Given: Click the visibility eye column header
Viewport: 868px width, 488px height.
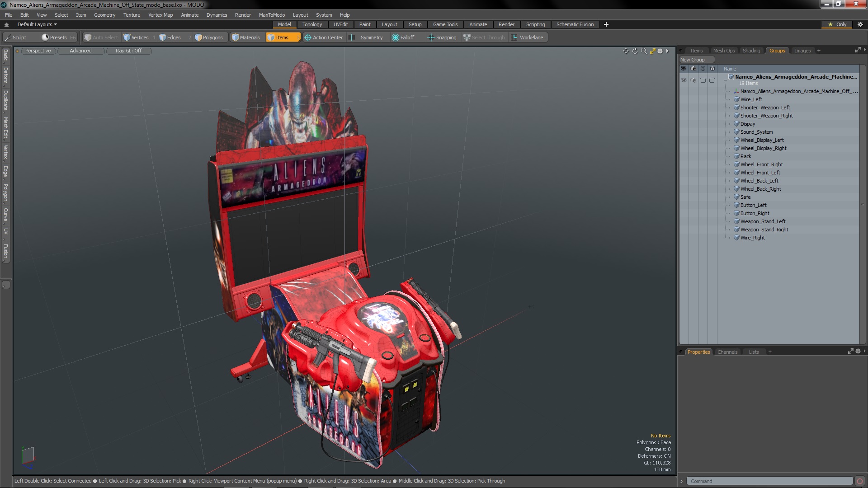Looking at the screenshot, I should coord(684,69).
